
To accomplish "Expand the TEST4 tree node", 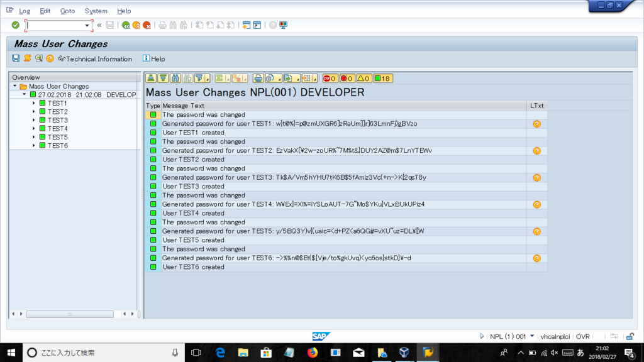I will pyautogui.click(x=34, y=128).
